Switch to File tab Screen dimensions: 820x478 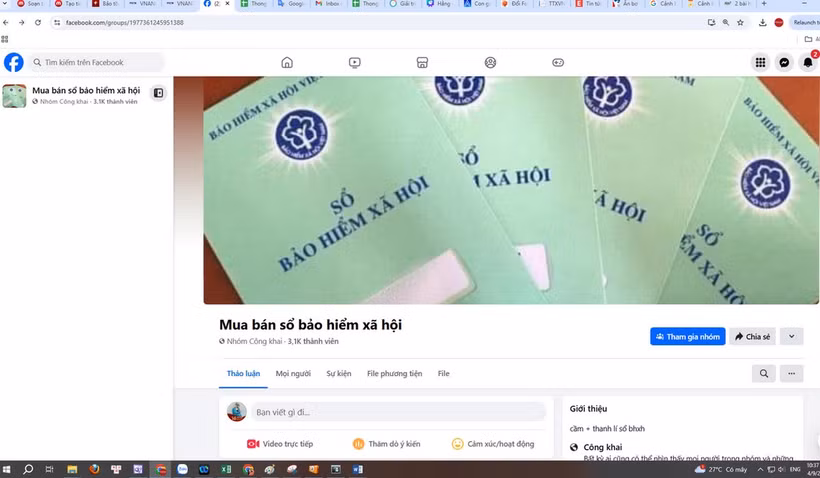click(443, 373)
